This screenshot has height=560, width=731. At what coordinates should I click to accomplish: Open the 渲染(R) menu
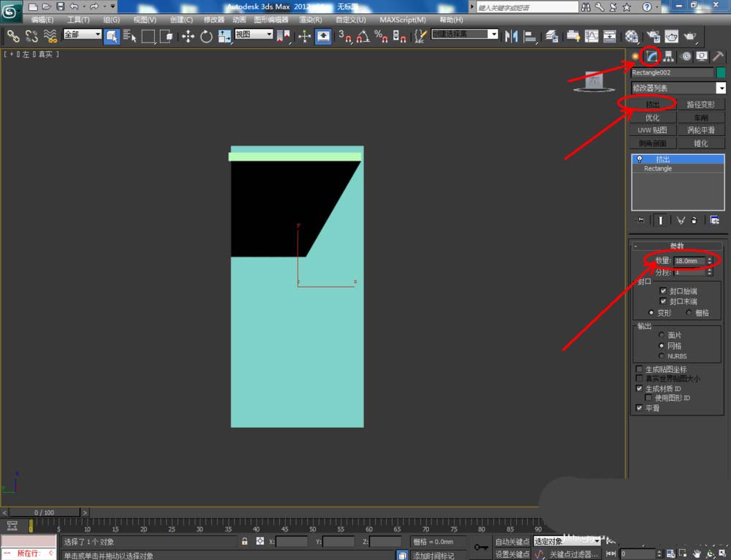311,20
